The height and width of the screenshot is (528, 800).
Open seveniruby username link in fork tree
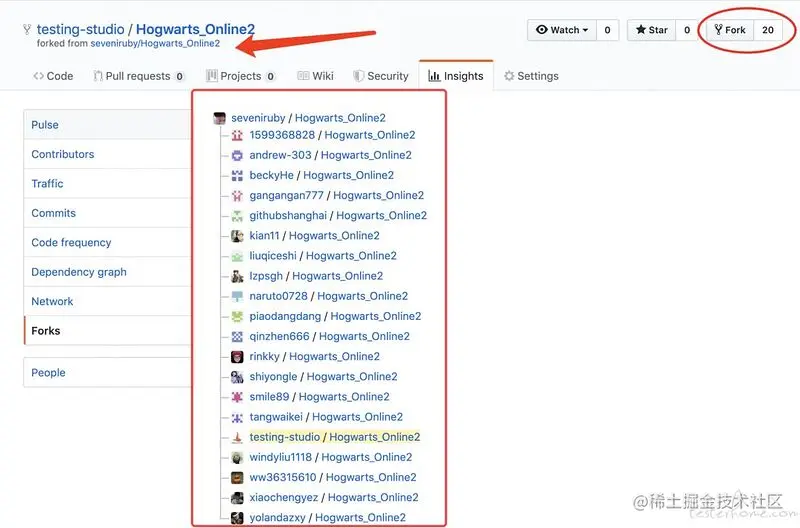(258, 118)
